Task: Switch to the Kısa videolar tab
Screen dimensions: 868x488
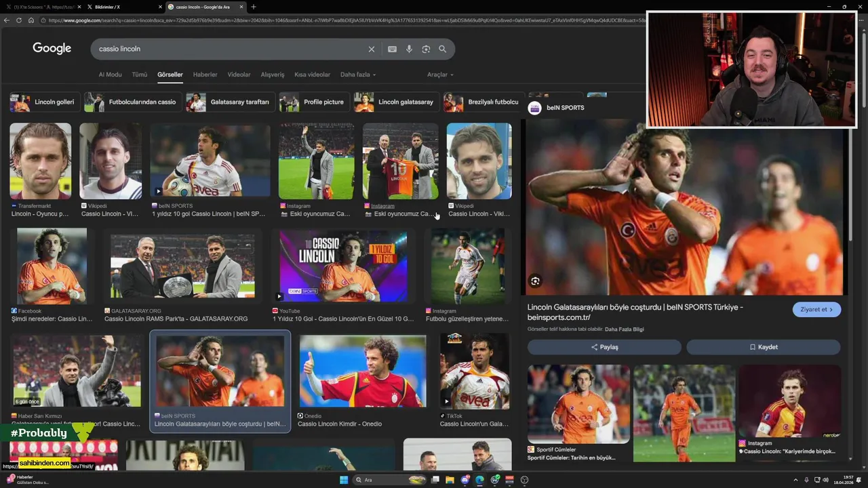Action: pyautogui.click(x=312, y=75)
